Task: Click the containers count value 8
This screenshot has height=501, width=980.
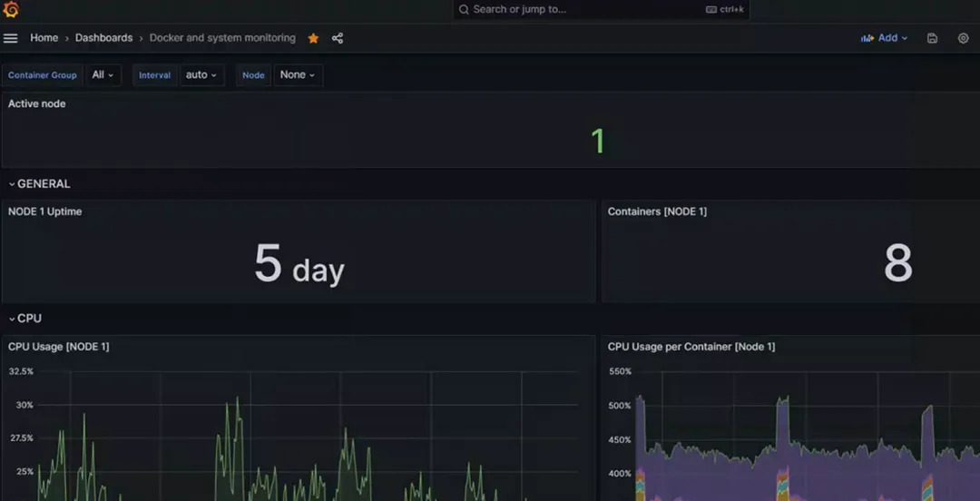Action: click(x=898, y=264)
